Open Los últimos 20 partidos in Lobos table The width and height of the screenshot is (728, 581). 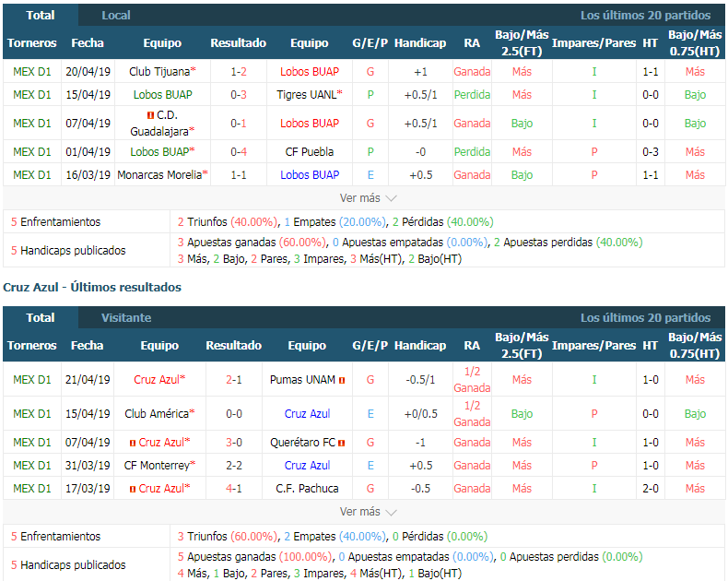(645, 16)
